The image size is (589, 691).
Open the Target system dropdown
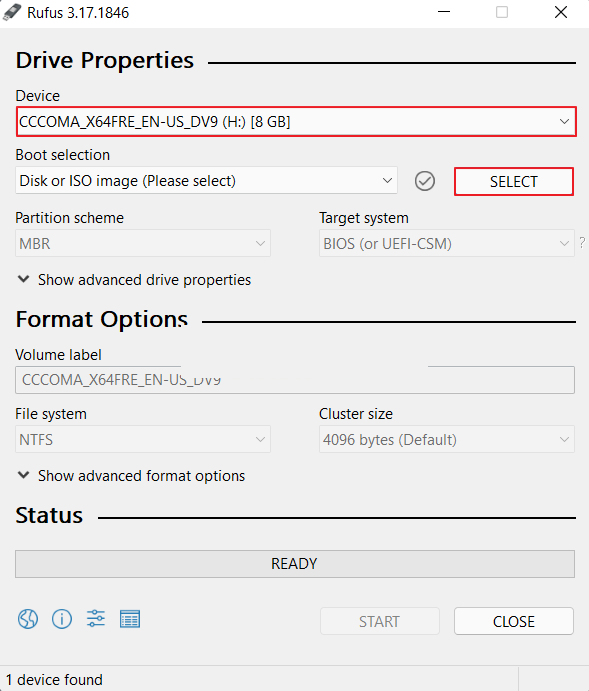(447, 243)
